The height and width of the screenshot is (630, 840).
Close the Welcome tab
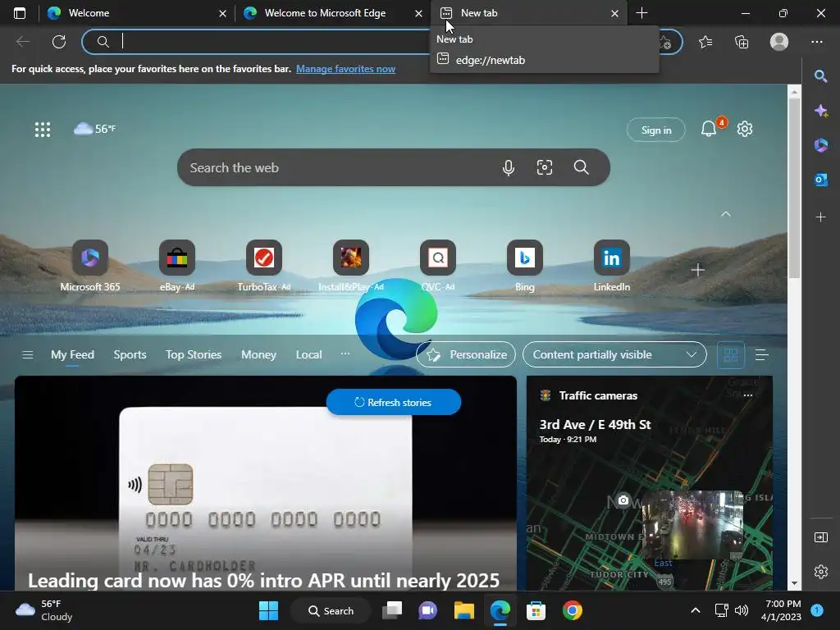point(223,13)
